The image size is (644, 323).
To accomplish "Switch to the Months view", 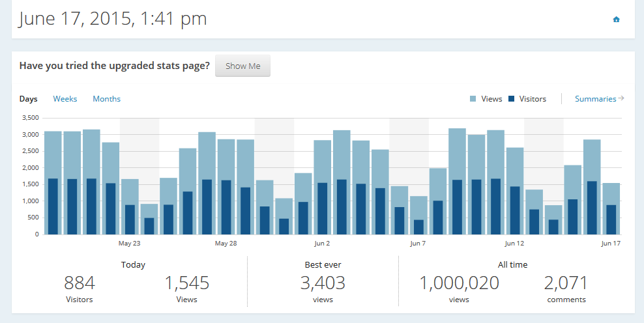I will click(106, 99).
